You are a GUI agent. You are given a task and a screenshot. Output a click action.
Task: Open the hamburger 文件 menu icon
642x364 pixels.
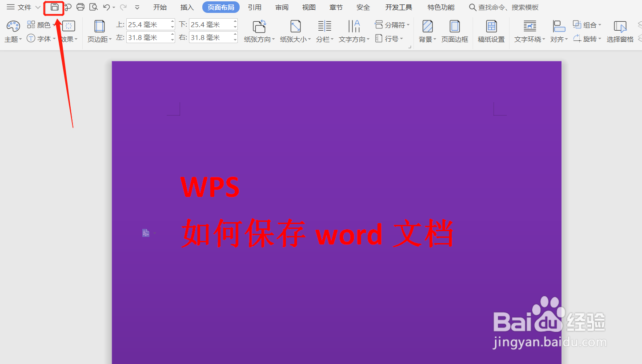point(10,7)
